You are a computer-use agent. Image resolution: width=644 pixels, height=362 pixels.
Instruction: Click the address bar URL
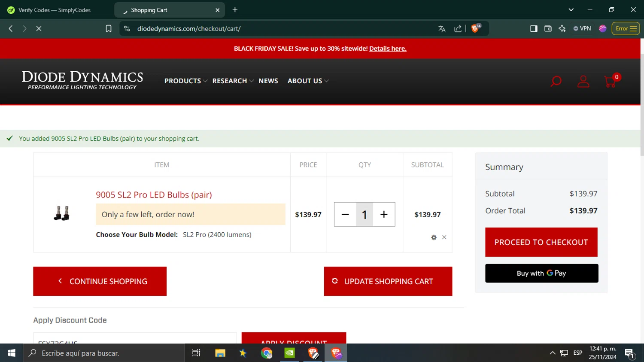pos(189,29)
